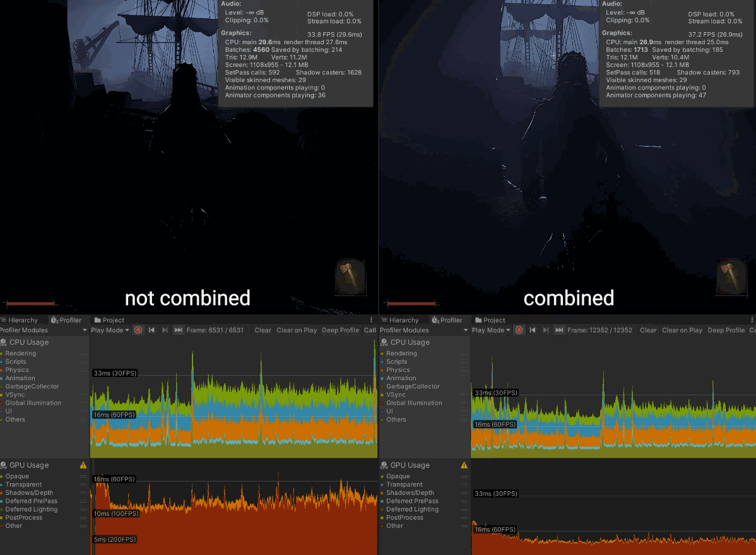Toggle Shadows/Depth category in left GPU Usage
This screenshot has width=756, height=555.
pos(29,493)
